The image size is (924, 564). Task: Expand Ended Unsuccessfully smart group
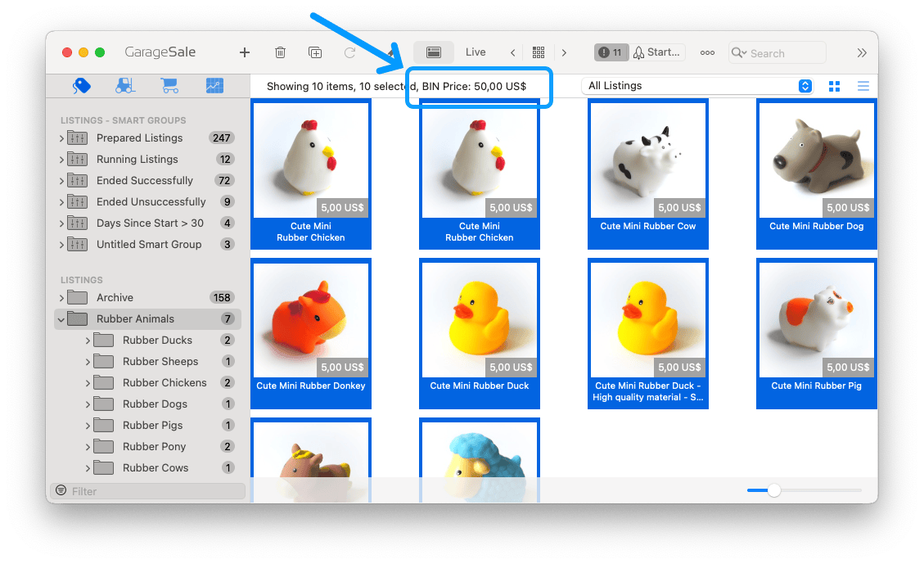coord(61,202)
